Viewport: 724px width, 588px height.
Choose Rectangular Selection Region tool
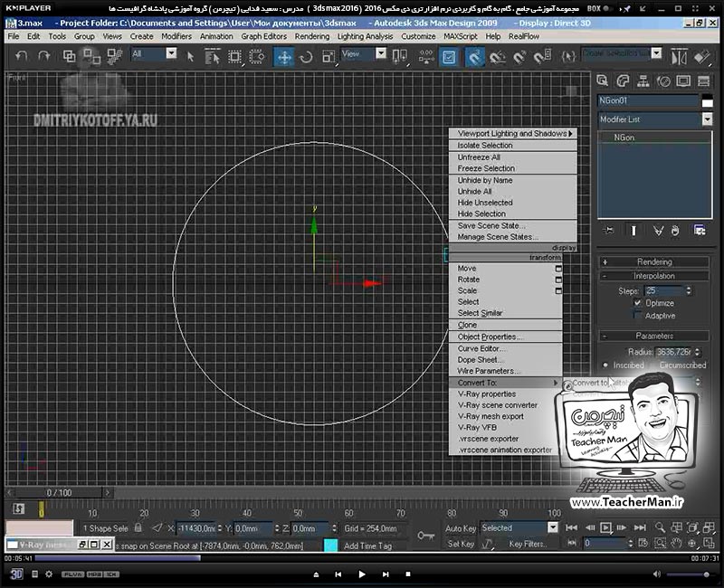234,57
